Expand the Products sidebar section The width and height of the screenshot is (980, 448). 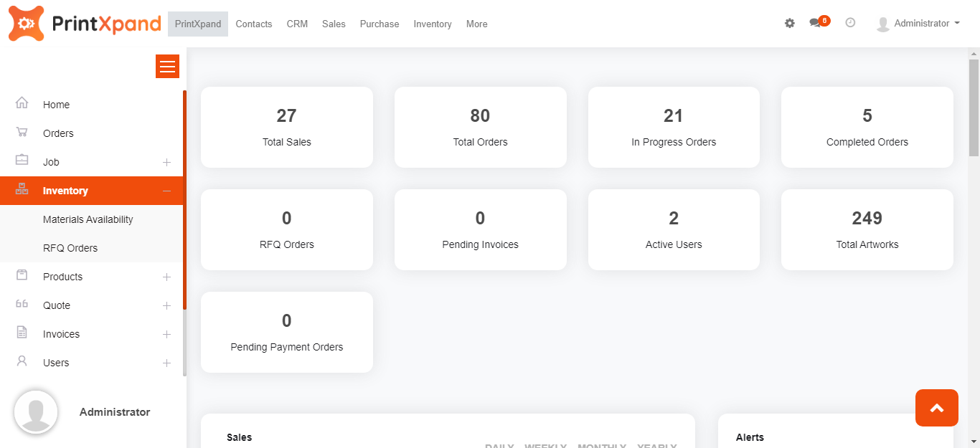166,277
